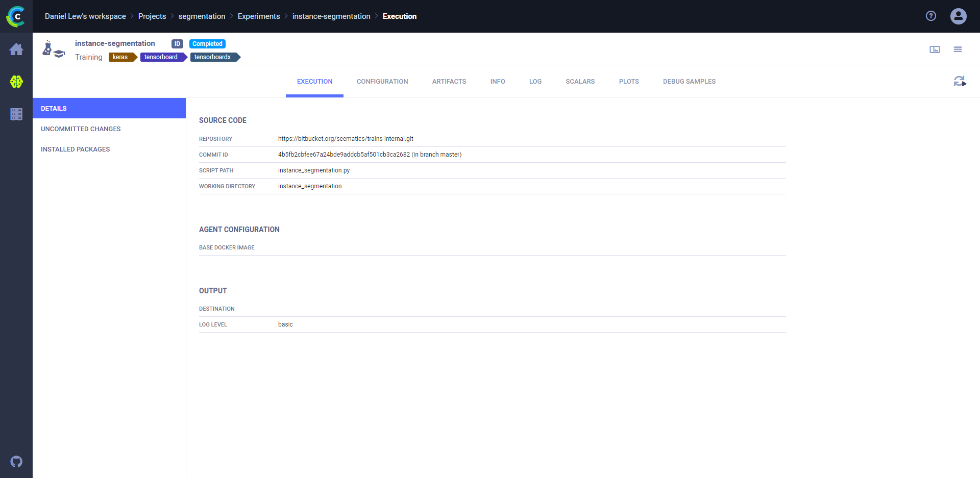This screenshot has height=478, width=980.
Task: Open the hamburger menu in the header
Action: [x=958, y=49]
